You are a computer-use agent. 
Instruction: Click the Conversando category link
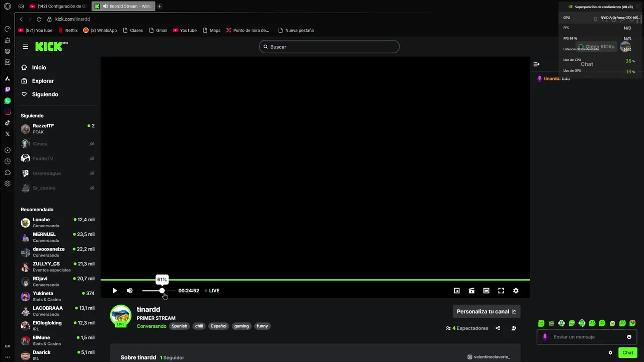(x=151, y=326)
